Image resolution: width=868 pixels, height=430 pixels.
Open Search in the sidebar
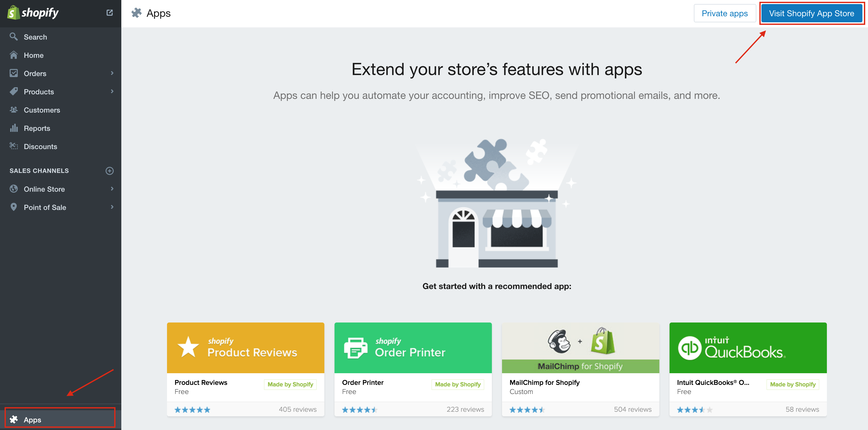pyautogui.click(x=61, y=37)
